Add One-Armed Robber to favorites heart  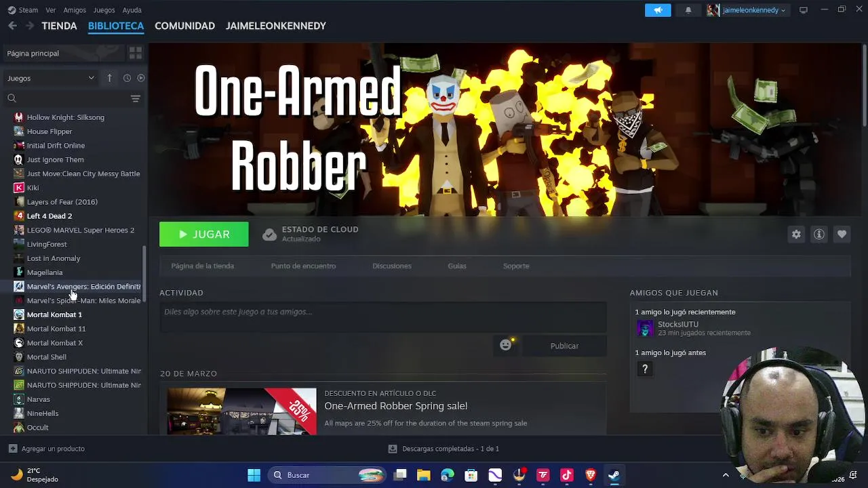(842, 235)
